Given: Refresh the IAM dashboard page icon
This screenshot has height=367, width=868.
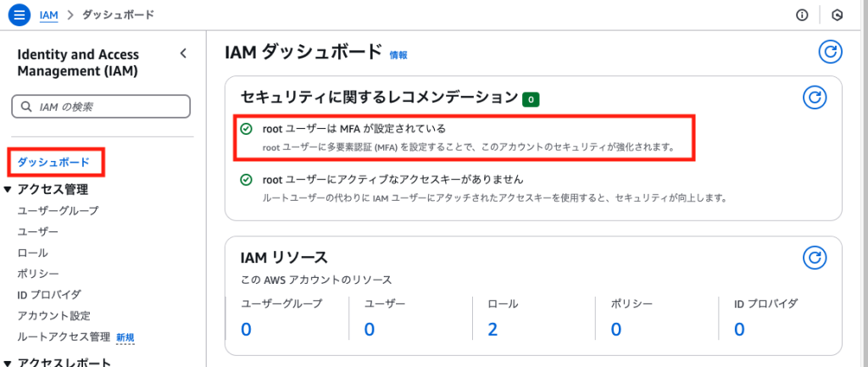Looking at the screenshot, I should (830, 52).
